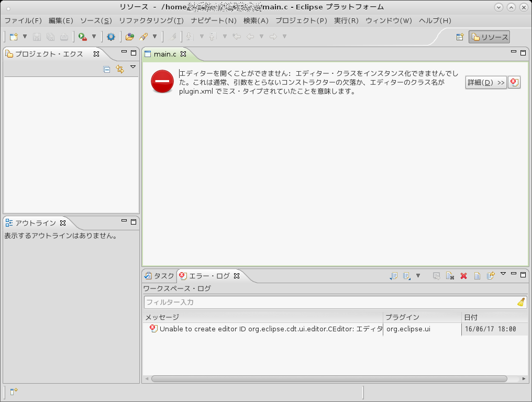Click the Error Log horizontal scrollbar
The image size is (532, 402).
point(329,378)
